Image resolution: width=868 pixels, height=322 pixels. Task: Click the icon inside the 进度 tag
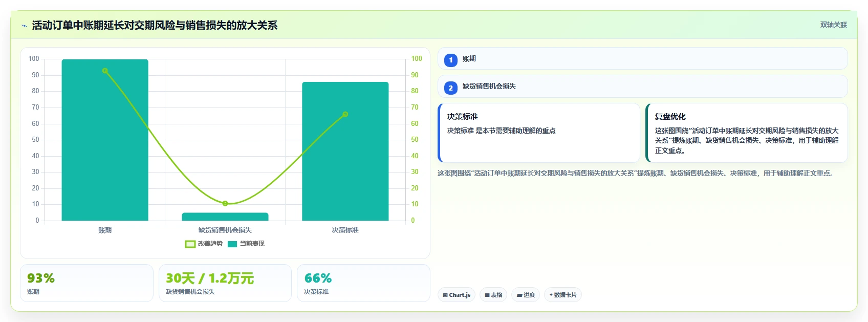519,295
